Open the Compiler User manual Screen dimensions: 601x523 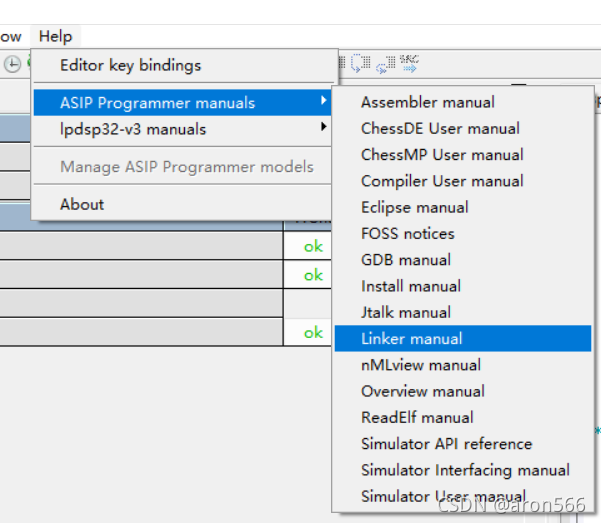click(x=463, y=181)
